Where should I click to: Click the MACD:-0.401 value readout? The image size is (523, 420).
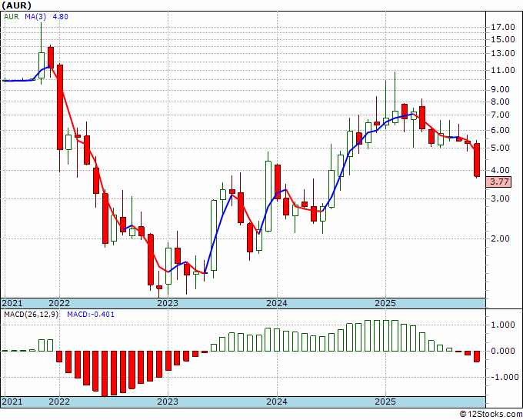91,315
